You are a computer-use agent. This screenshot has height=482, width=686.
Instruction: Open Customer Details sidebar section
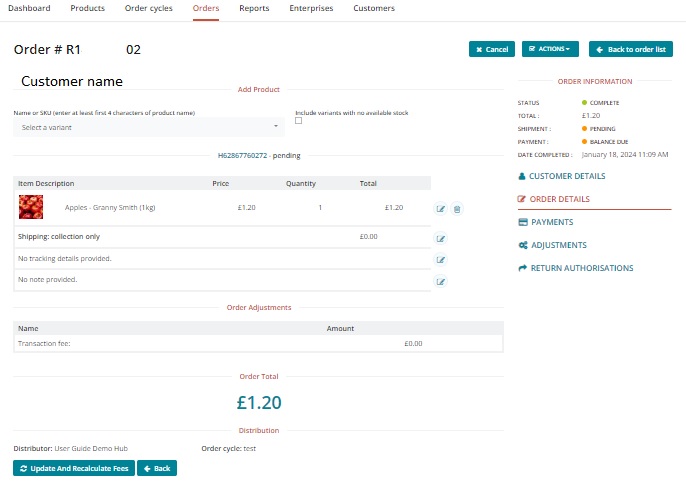pyautogui.click(x=567, y=176)
